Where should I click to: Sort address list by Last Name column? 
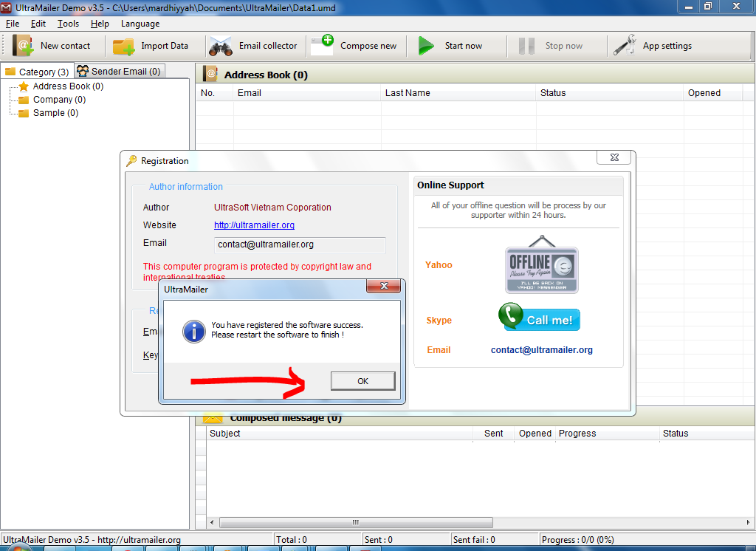pos(458,93)
